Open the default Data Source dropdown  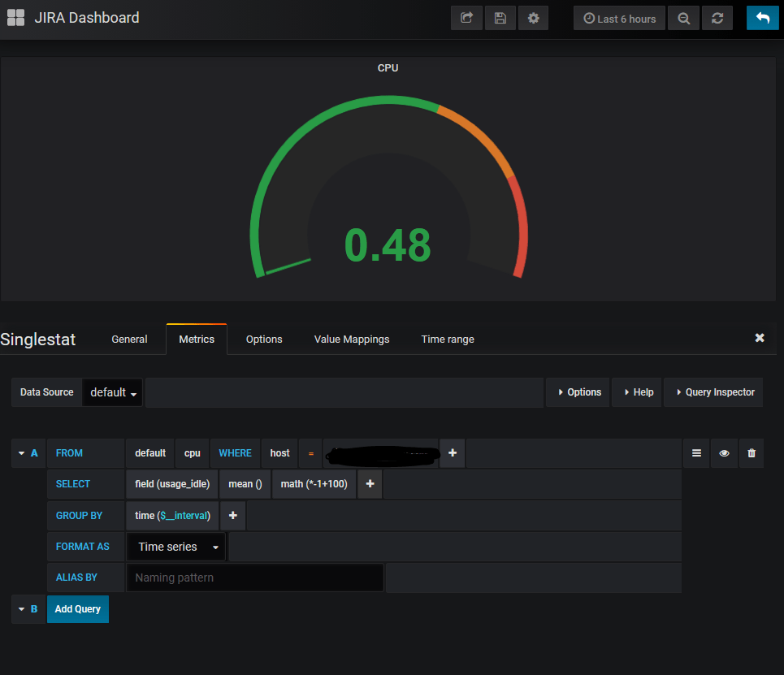coord(112,392)
